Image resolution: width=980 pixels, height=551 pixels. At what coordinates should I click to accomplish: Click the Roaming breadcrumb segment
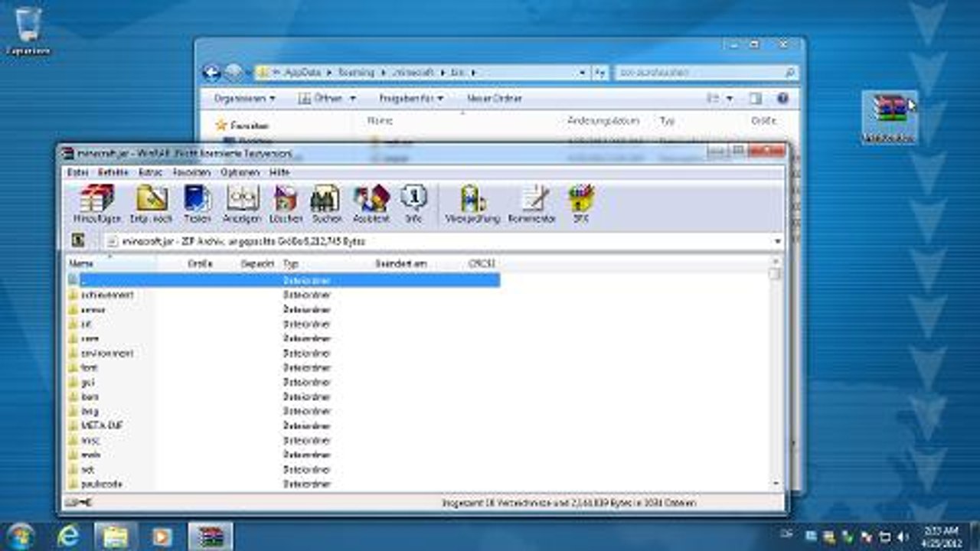[x=357, y=72]
